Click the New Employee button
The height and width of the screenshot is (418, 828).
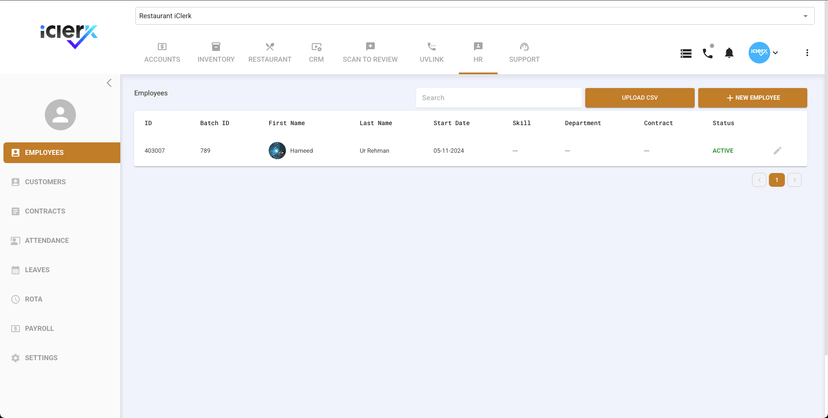coord(752,98)
